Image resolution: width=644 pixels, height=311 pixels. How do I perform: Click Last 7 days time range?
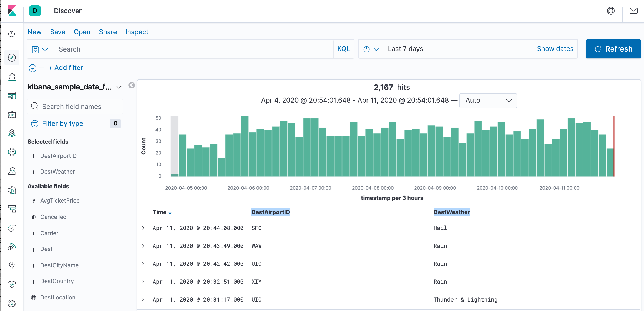click(405, 49)
